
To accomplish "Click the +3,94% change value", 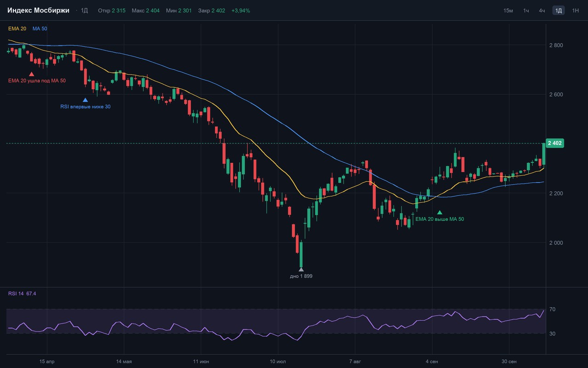I will click(241, 11).
